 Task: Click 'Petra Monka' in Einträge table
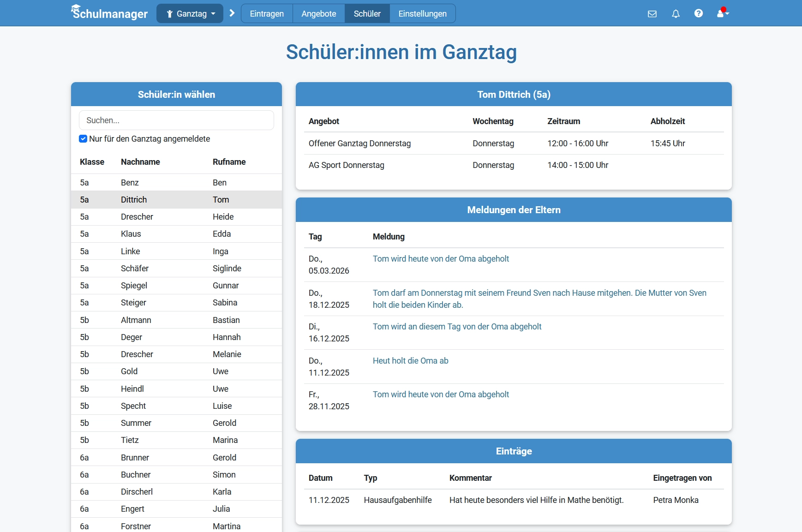676,500
